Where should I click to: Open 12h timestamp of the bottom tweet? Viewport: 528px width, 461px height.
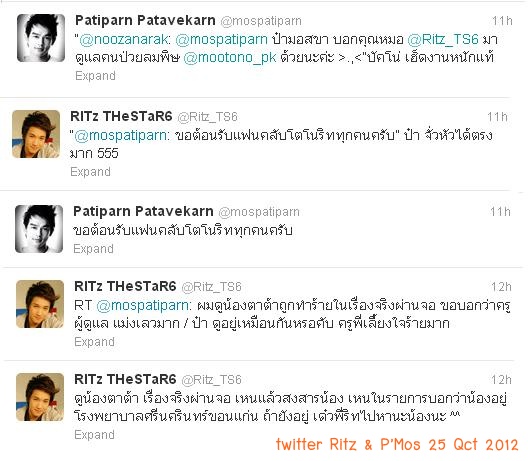pos(501,380)
